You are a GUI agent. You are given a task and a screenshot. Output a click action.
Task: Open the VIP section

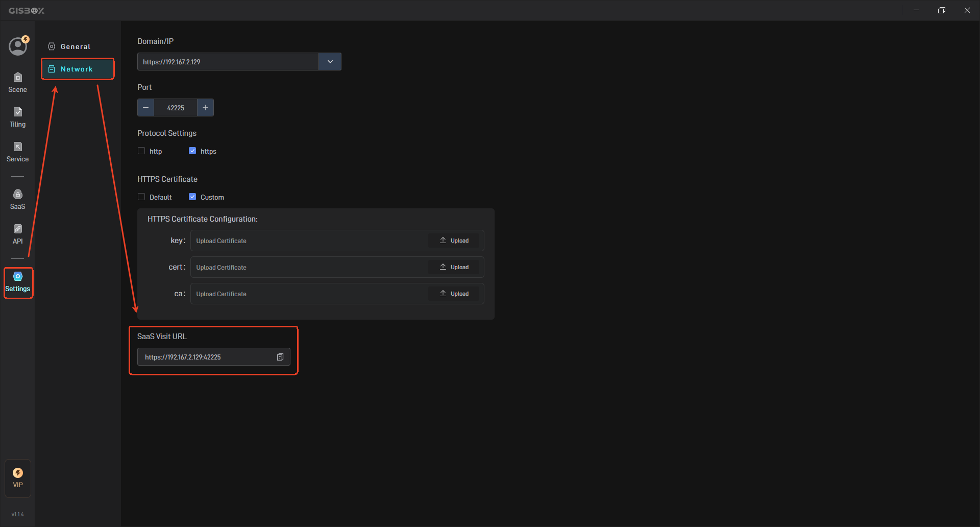pyautogui.click(x=17, y=478)
